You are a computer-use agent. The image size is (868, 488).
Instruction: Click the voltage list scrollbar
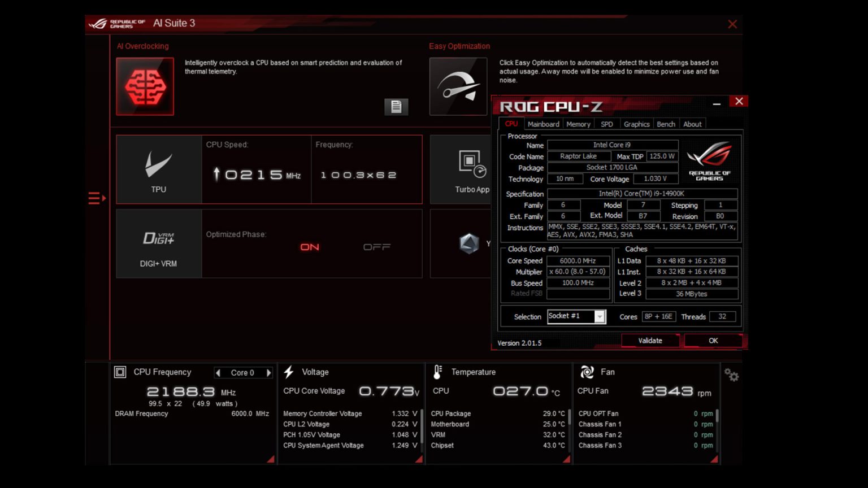[x=422, y=428]
